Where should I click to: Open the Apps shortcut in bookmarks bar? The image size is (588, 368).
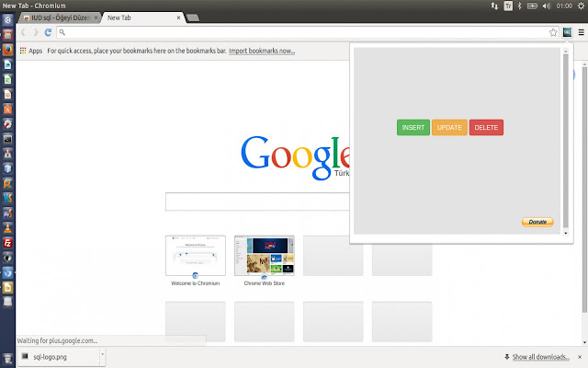click(x=31, y=51)
